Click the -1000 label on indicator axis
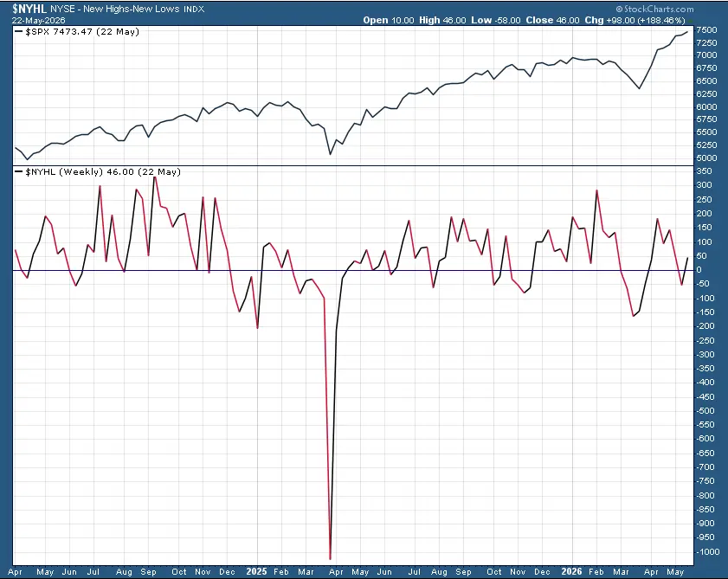 707,551
